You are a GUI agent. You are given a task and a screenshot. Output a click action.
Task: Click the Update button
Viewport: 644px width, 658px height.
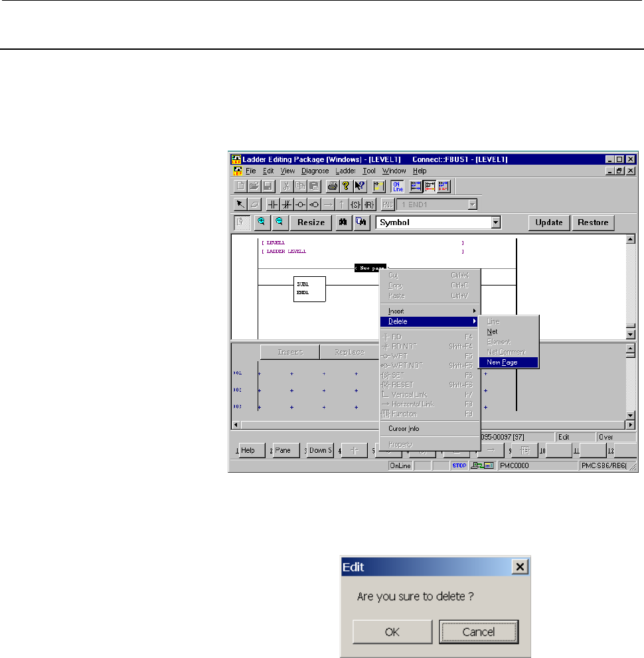tap(549, 222)
